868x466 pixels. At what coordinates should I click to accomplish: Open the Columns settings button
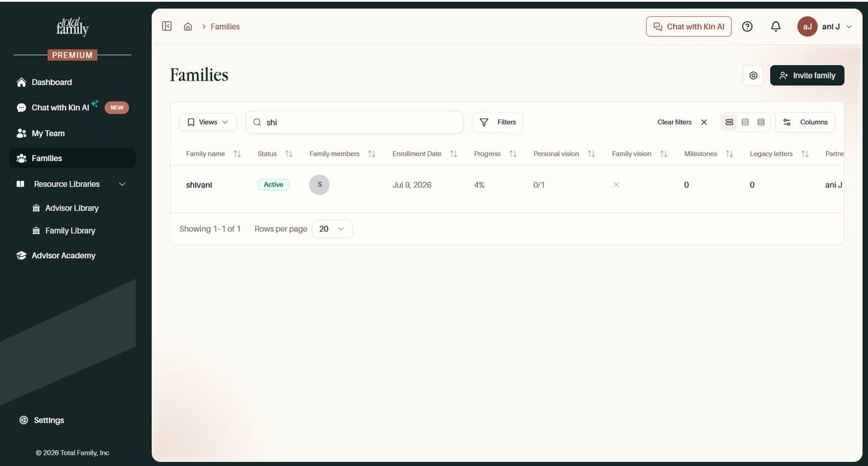click(x=805, y=122)
